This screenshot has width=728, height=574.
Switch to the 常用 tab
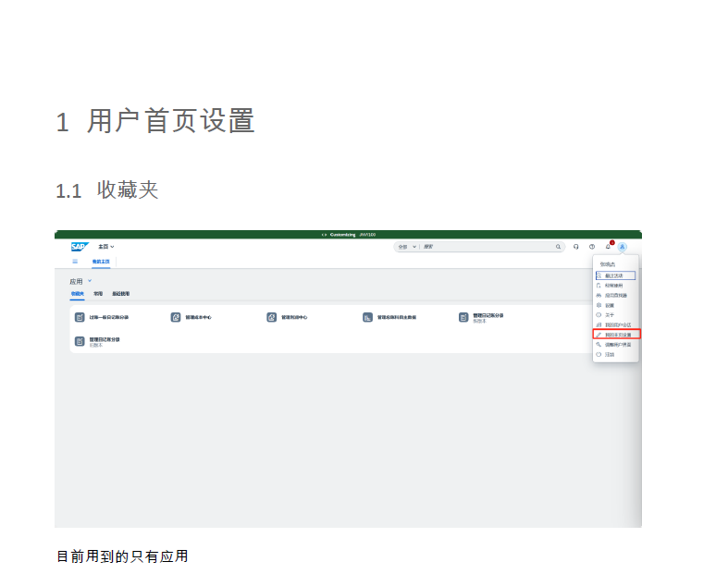(98, 294)
